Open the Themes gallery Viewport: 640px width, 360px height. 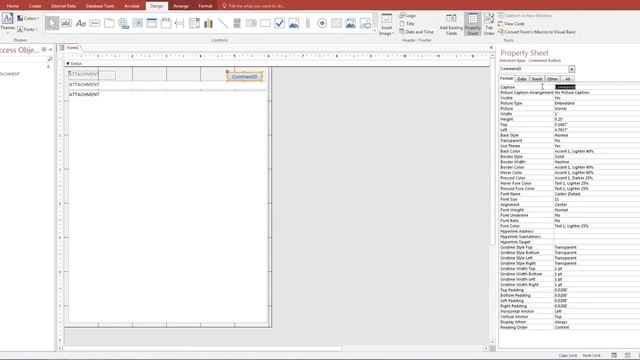(7, 22)
